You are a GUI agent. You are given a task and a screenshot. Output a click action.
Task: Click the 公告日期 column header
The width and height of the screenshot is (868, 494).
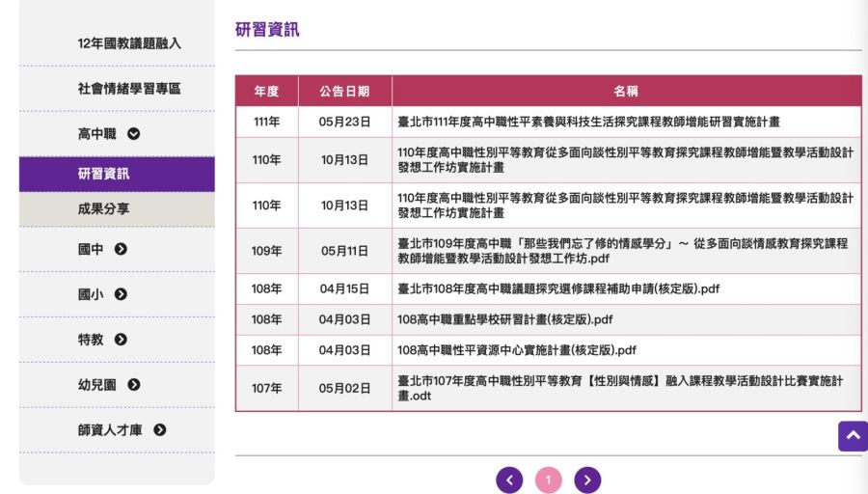[344, 92]
